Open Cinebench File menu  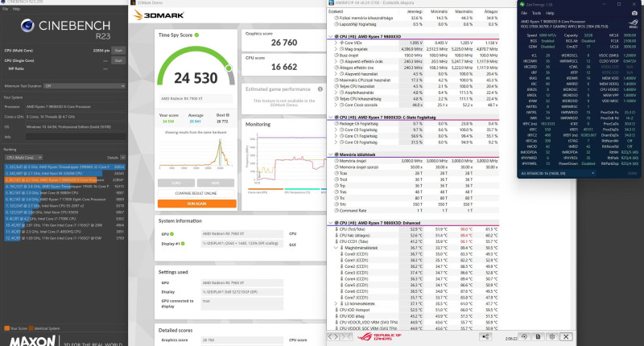[6, 9]
